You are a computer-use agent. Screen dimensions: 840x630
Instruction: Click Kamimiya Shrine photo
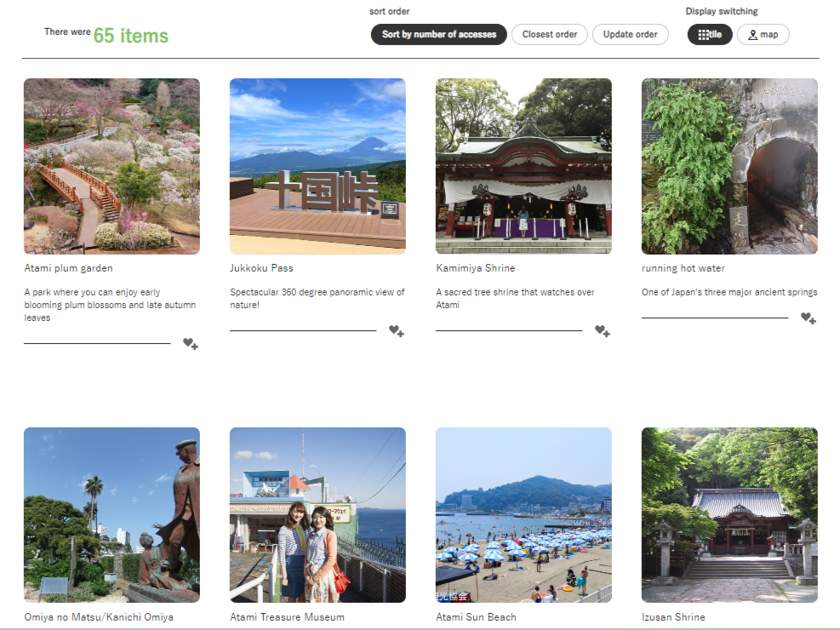[x=523, y=166]
